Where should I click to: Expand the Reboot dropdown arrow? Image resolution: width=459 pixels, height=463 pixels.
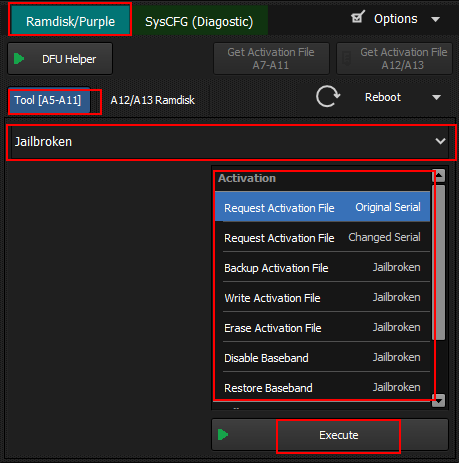(x=436, y=97)
